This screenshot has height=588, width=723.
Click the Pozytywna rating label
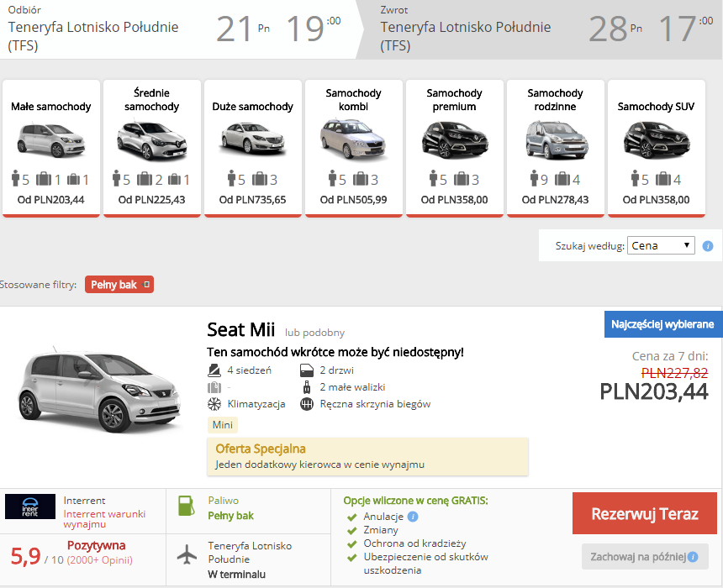click(x=97, y=546)
